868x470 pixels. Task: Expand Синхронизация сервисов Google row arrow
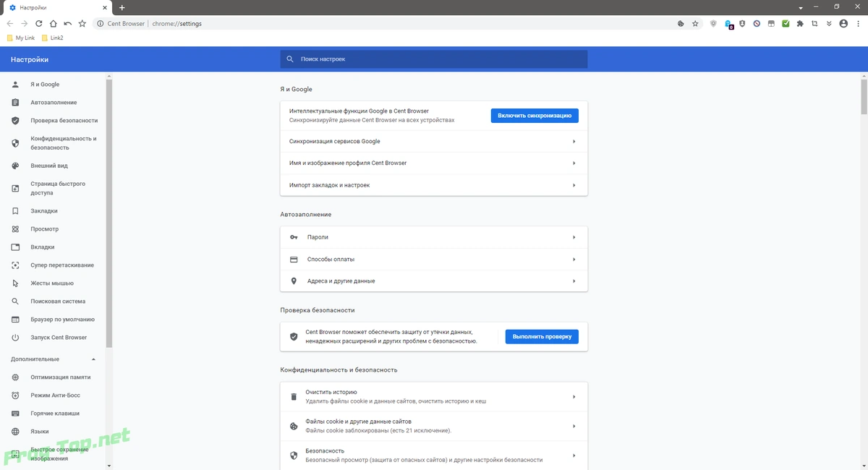pos(574,142)
